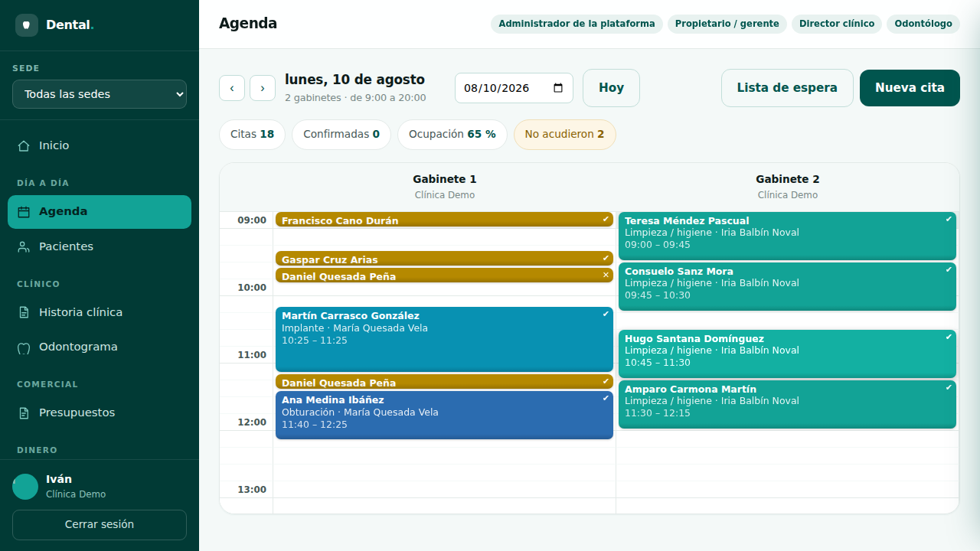Click the document icon beside Presupuestos
Image resolution: width=980 pixels, height=551 pixels.
point(24,413)
